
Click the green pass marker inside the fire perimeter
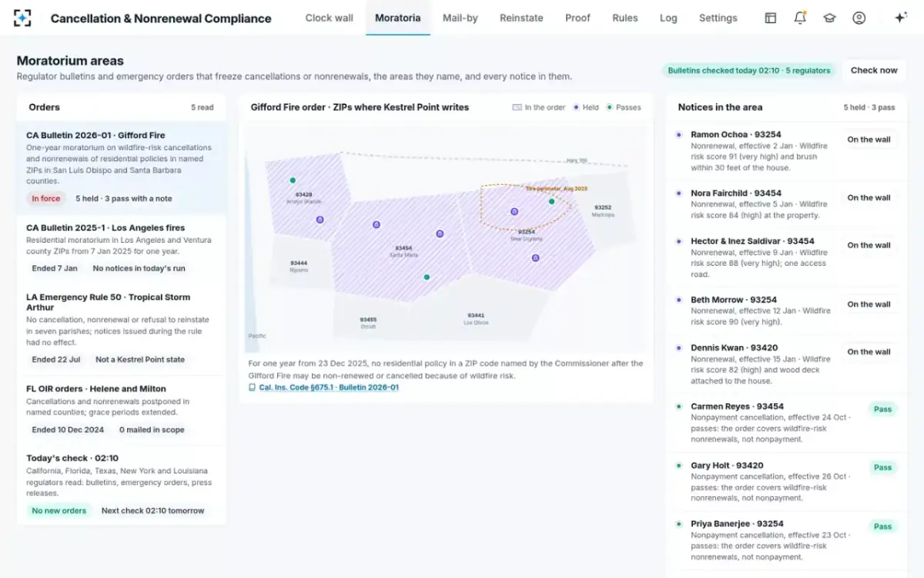click(x=551, y=201)
